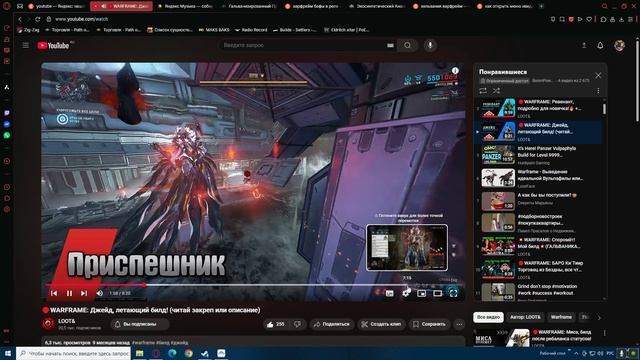Viewport: 640px width, 360px height.
Task: Open the 'MAKS BAKS' bookmark
Action: 214,30
